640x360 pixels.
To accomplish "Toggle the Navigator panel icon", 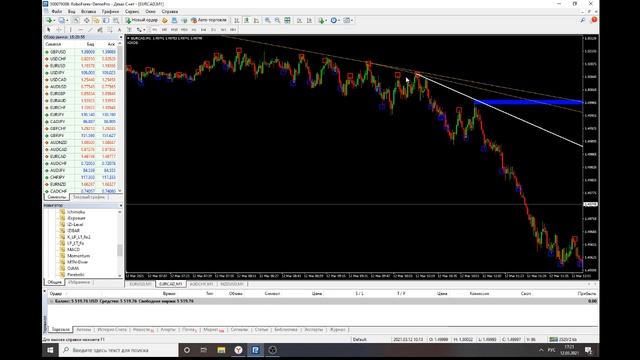I will pos(96,20).
